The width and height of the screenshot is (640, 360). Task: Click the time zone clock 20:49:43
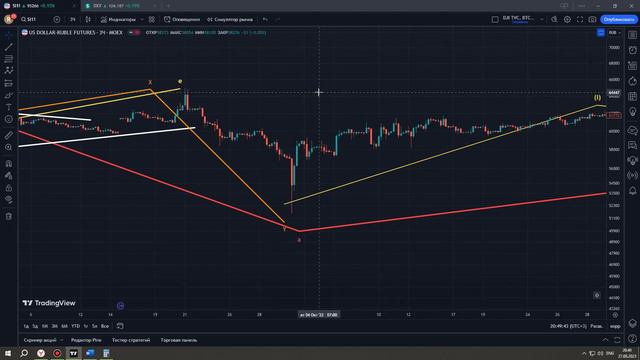coord(568,326)
